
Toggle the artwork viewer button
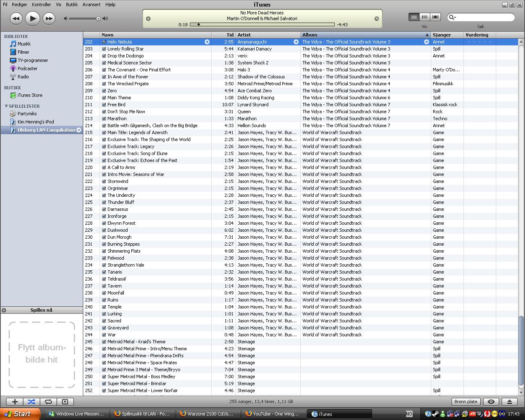point(65,402)
